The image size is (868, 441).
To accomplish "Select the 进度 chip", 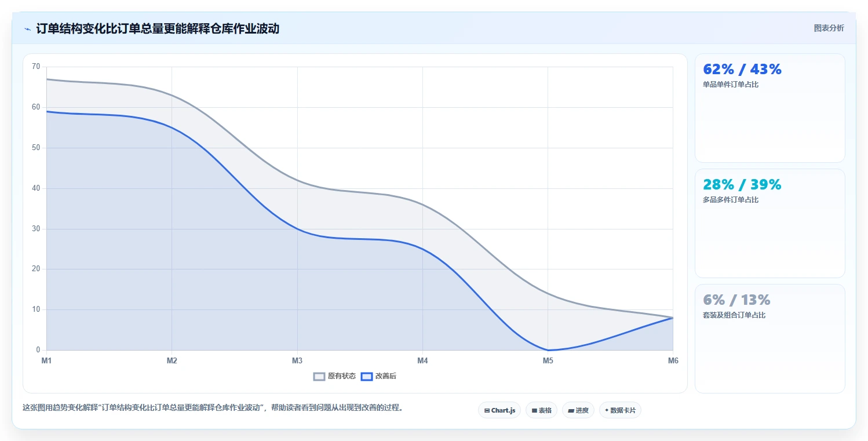I will (x=578, y=410).
